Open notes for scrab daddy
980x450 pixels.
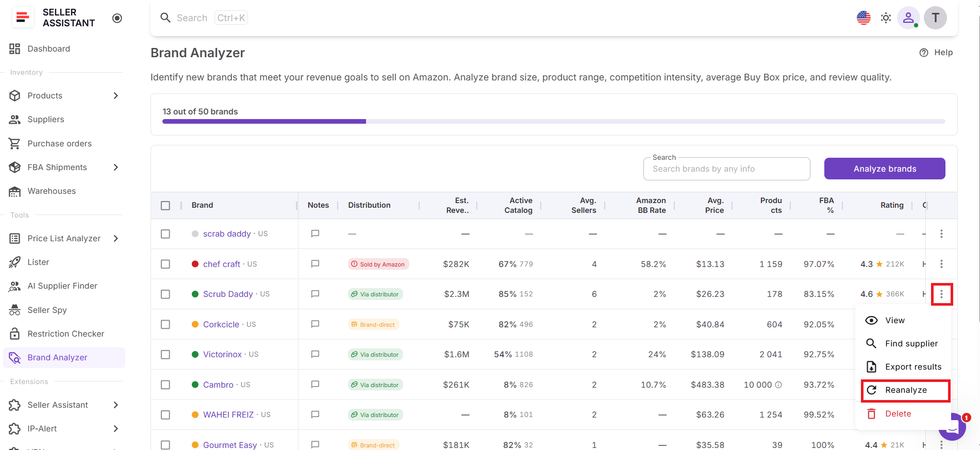(315, 234)
